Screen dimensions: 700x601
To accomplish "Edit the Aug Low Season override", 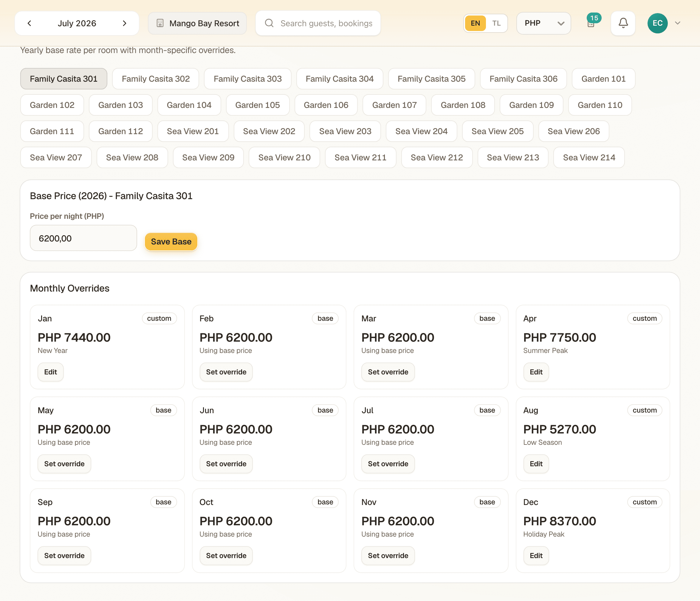I will tap(536, 464).
